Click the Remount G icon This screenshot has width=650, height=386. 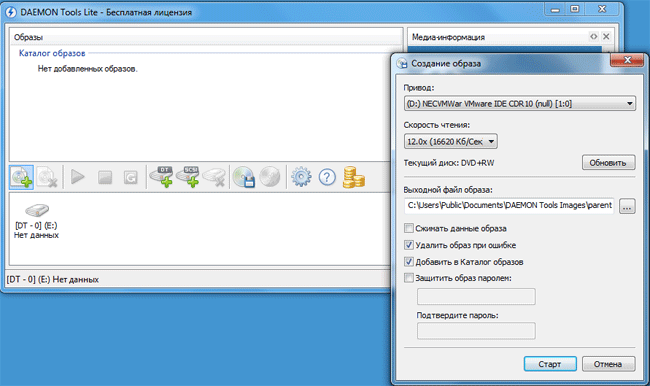pyautogui.click(x=131, y=177)
